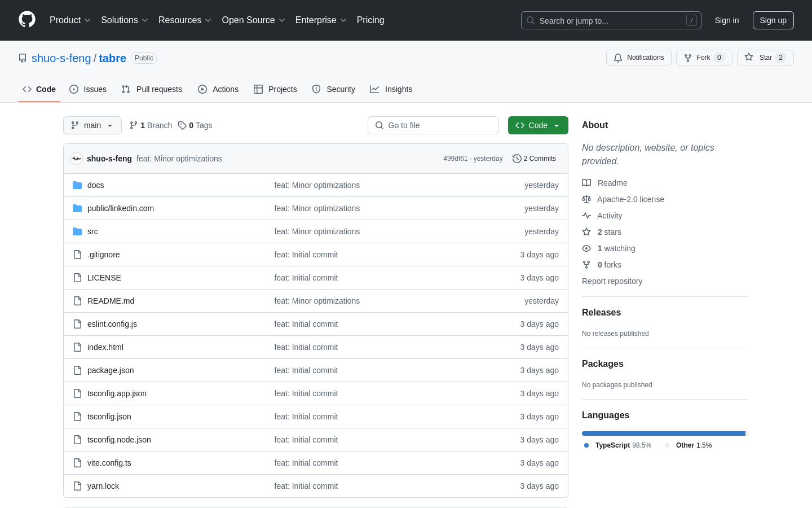The height and width of the screenshot is (508, 812).
Task: Click the bell icon in Notifications
Action: pos(618,58)
